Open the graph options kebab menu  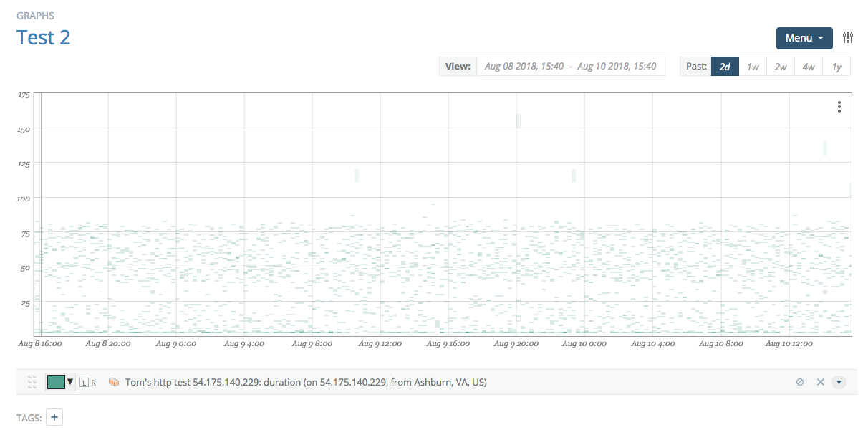pos(839,106)
